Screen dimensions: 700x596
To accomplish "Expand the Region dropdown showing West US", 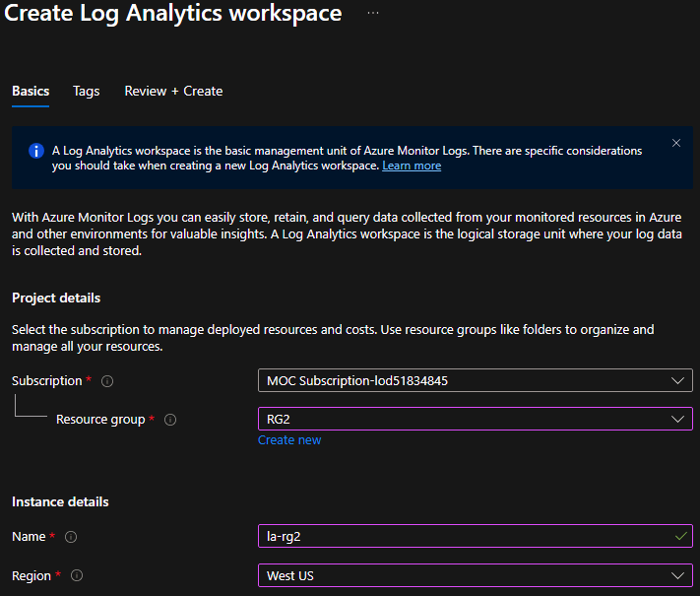I will coord(475,575).
